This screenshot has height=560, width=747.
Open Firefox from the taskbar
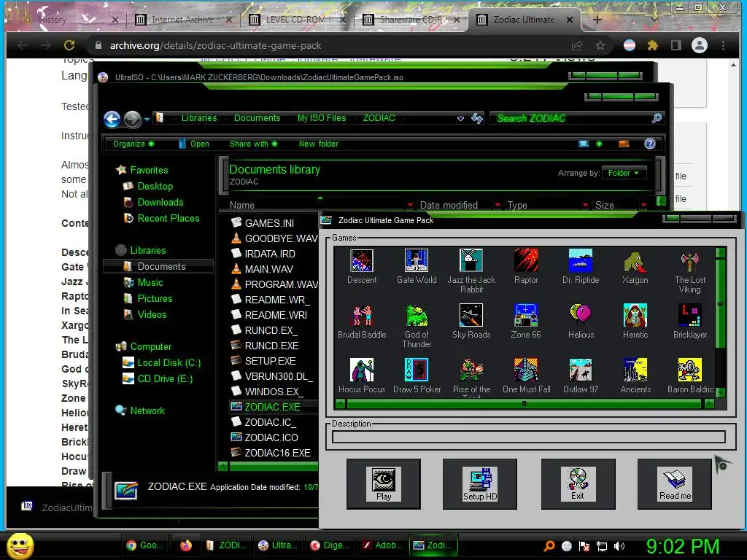(x=186, y=545)
